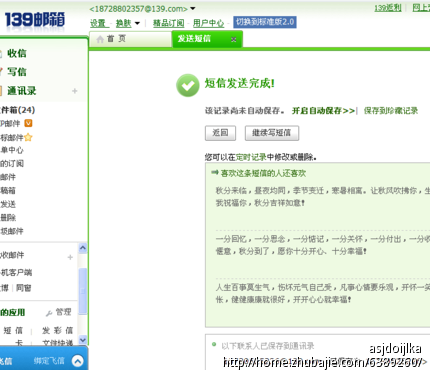This screenshot has width=430, height=370.
Task: Open 机客户端 client link
Action: 16,272
